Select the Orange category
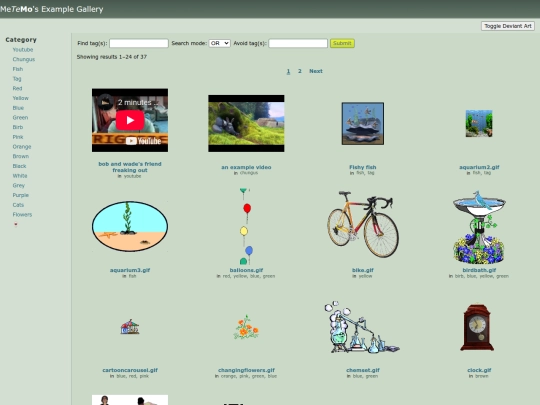 [x=22, y=147]
